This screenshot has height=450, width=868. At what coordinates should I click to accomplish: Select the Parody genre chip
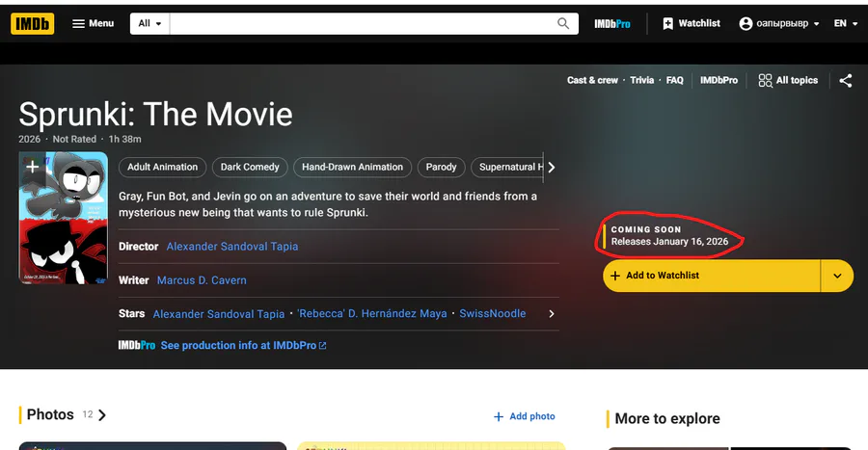click(441, 167)
